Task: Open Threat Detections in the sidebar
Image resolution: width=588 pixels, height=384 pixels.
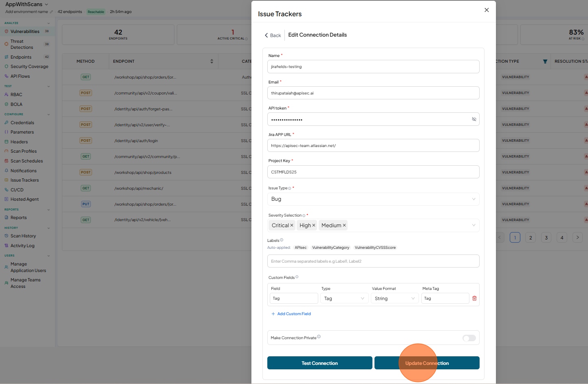Action: click(x=22, y=44)
